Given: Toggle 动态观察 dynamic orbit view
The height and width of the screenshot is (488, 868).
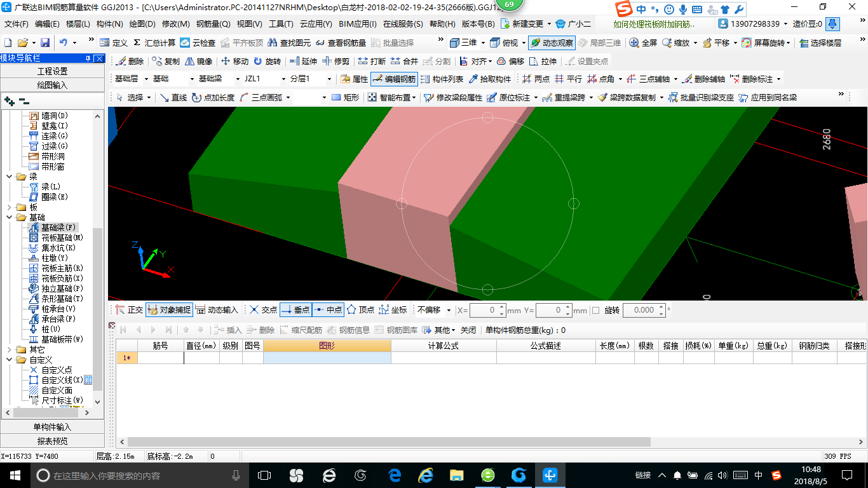Looking at the screenshot, I should 551,43.
